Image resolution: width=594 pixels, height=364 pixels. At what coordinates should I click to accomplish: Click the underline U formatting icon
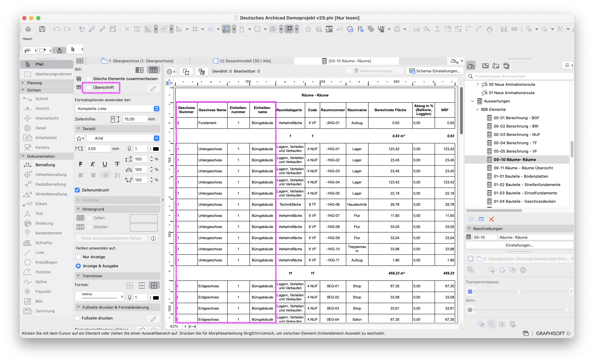105,164
